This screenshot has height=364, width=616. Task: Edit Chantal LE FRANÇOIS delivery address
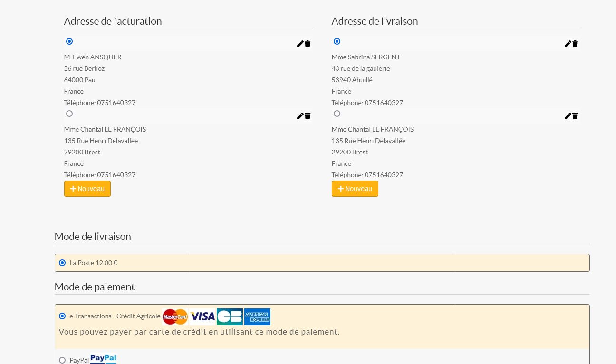point(568,116)
